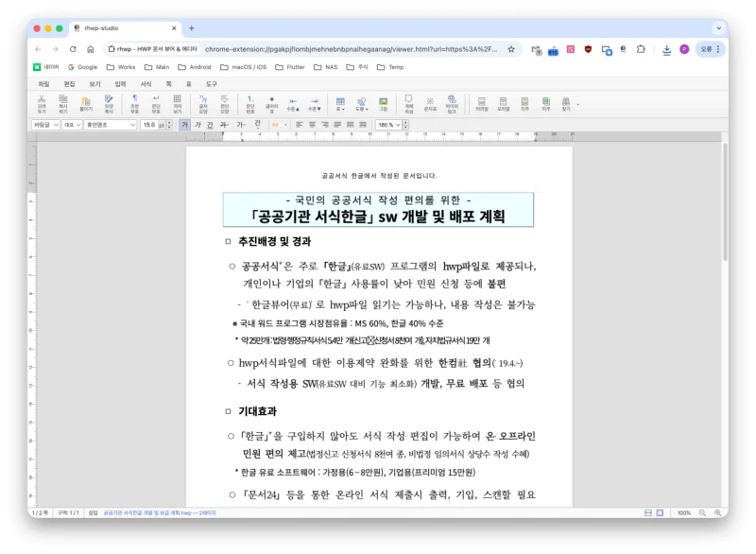Click the Copy (복사하기) toolbar icon
756x554 pixels.
pyautogui.click(x=63, y=104)
